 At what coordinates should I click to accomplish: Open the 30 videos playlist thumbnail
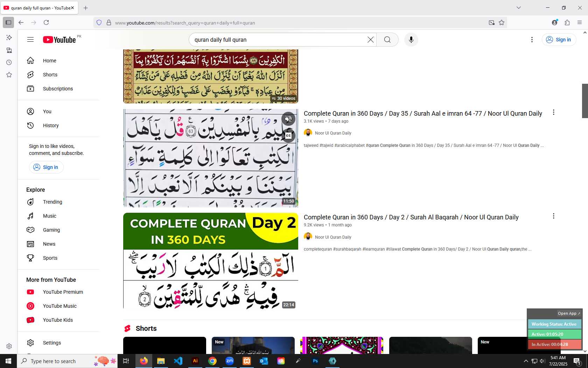(211, 76)
